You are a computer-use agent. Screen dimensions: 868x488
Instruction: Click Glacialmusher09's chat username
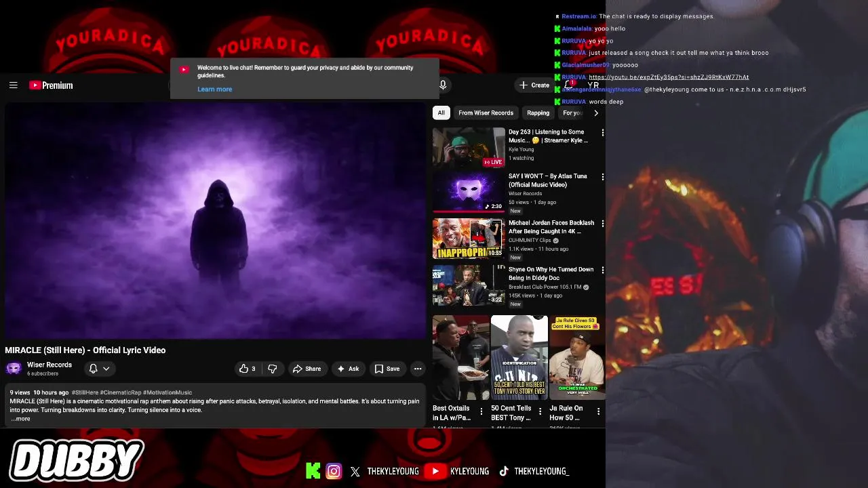[x=585, y=65]
